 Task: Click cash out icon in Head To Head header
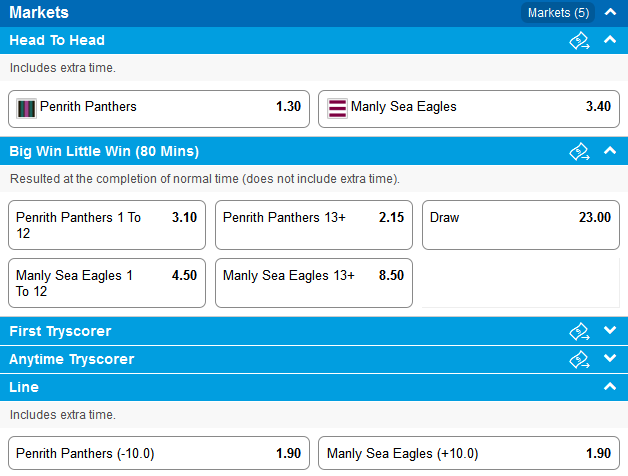pyautogui.click(x=579, y=40)
